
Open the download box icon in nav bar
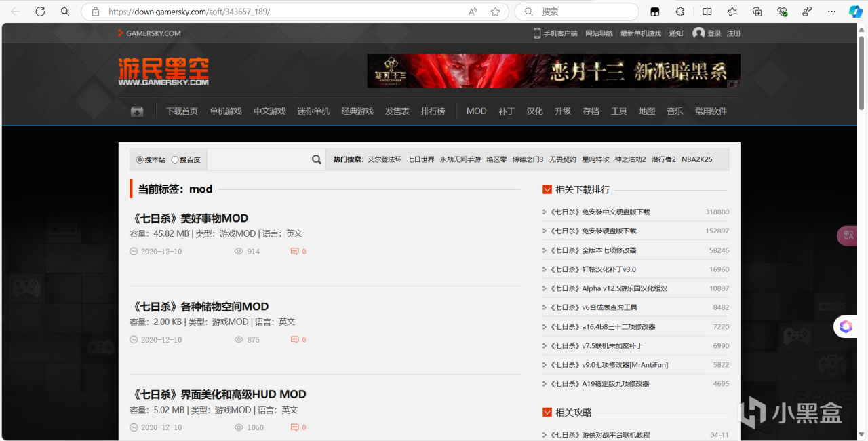coord(137,111)
